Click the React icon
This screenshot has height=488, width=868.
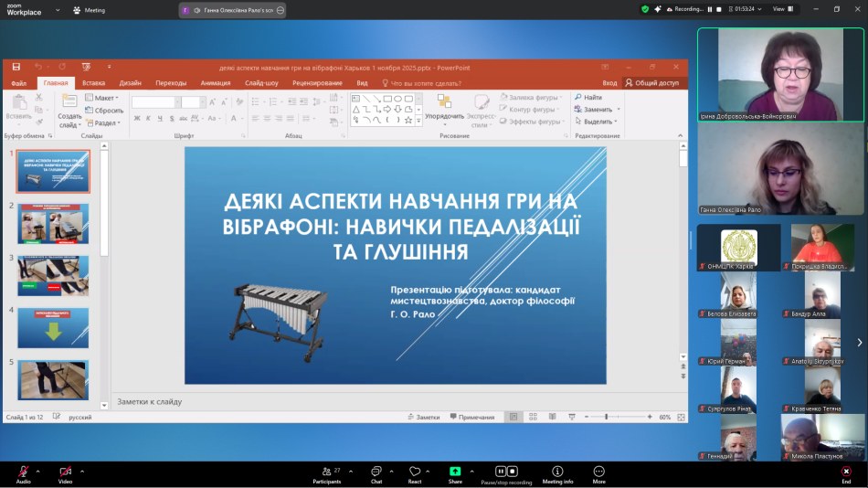[415, 472]
